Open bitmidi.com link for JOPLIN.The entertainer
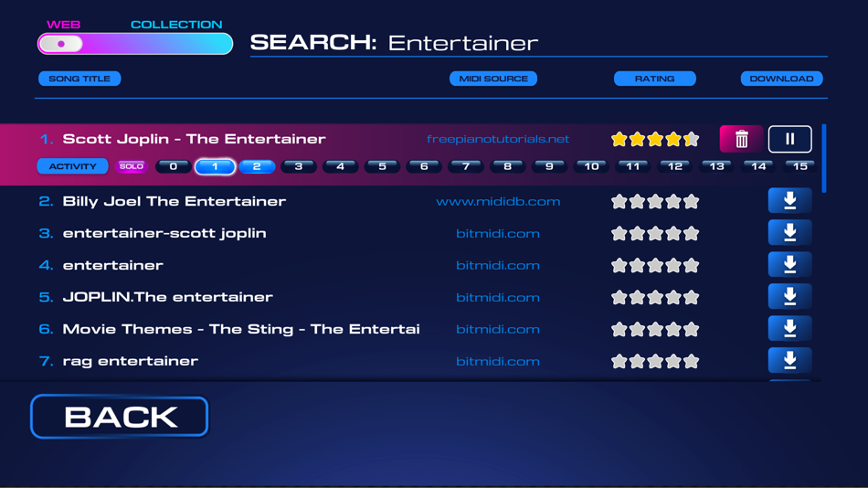The height and width of the screenshot is (488, 868). [498, 297]
